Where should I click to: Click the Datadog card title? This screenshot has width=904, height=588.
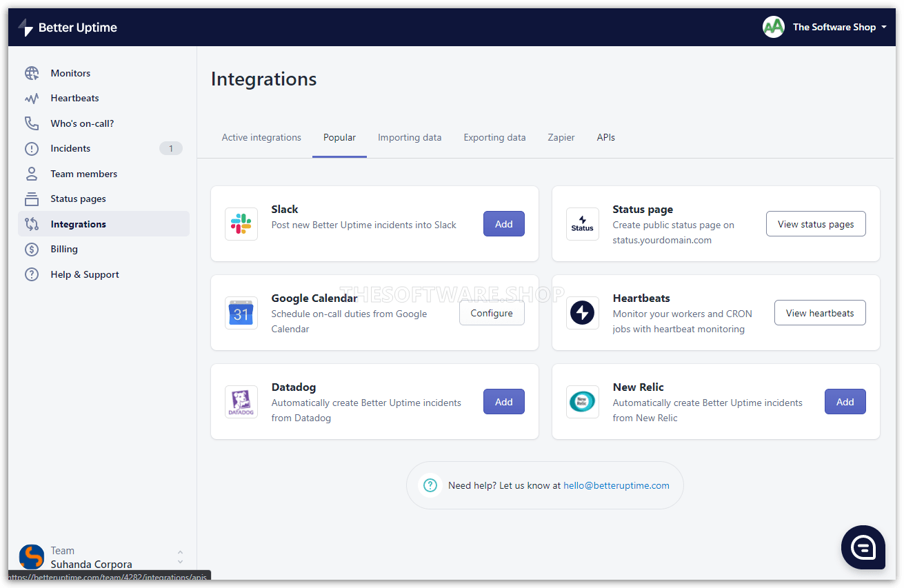click(294, 387)
